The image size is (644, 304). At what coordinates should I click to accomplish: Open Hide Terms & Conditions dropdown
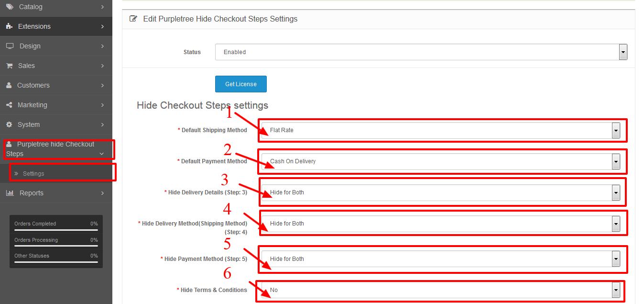point(441,290)
